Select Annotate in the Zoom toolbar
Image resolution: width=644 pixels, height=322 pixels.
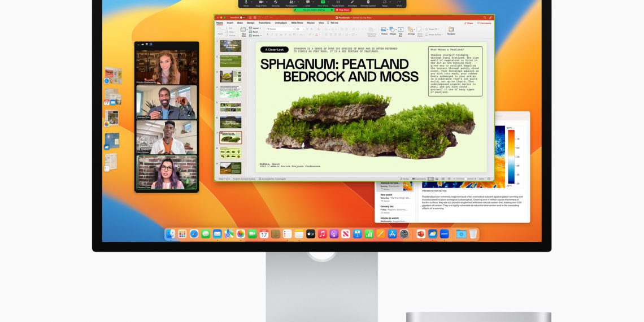(x=353, y=3)
